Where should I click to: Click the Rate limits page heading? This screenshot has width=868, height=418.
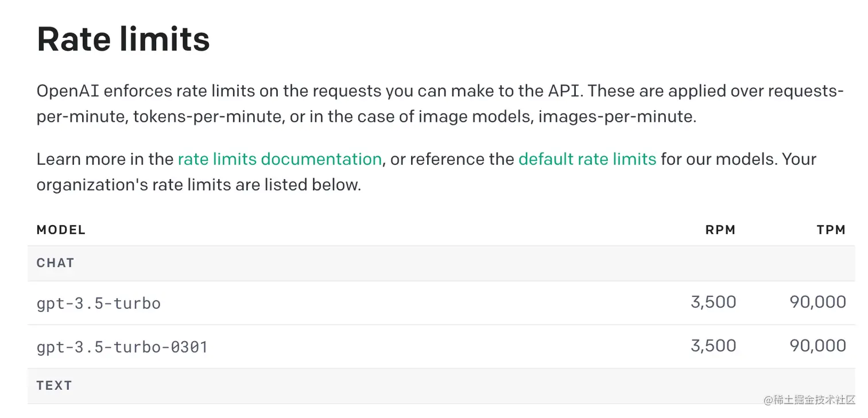pos(123,39)
